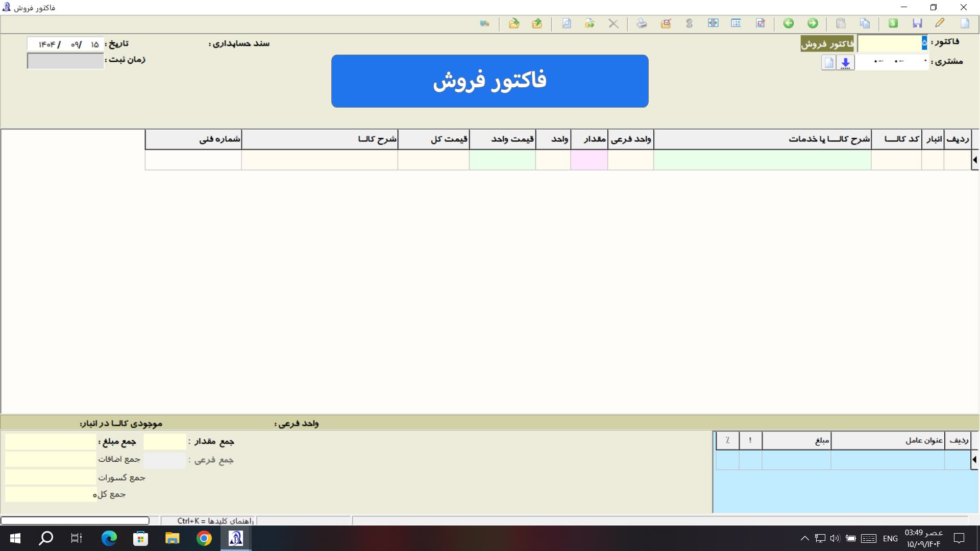This screenshot has height=551, width=980.
Task: Click the green unit price cell in first row
Action: pos(503,160)
